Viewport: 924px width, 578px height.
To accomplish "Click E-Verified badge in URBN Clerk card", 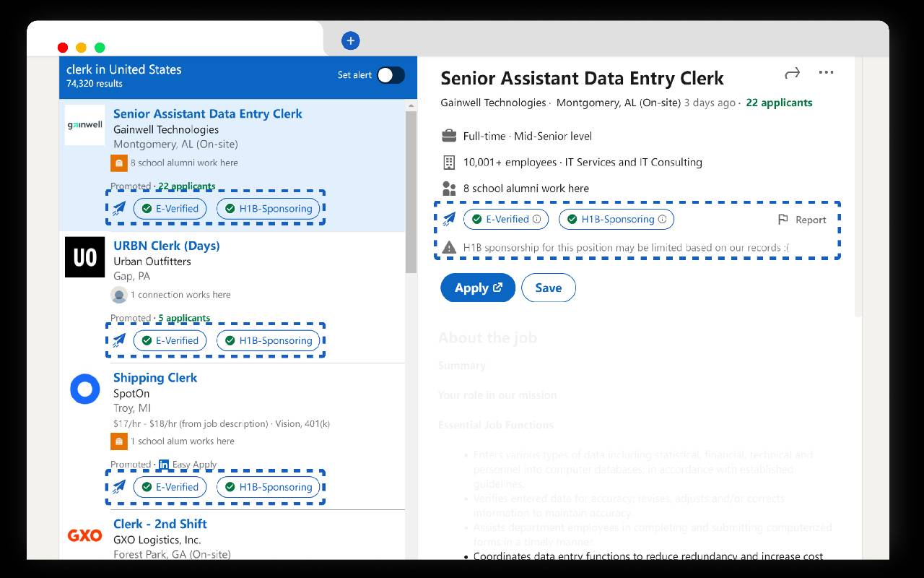I will pos(170,340).
